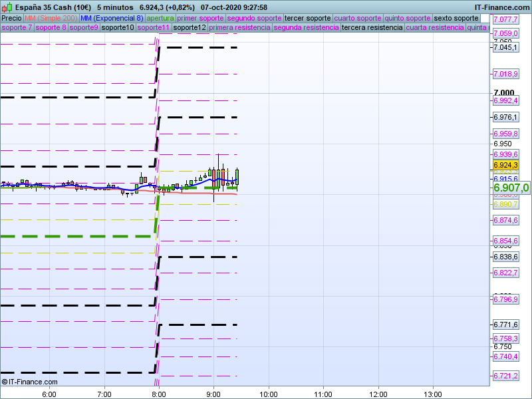Select the segunda resistencia label
532x399 pixels.
point(306,27)
